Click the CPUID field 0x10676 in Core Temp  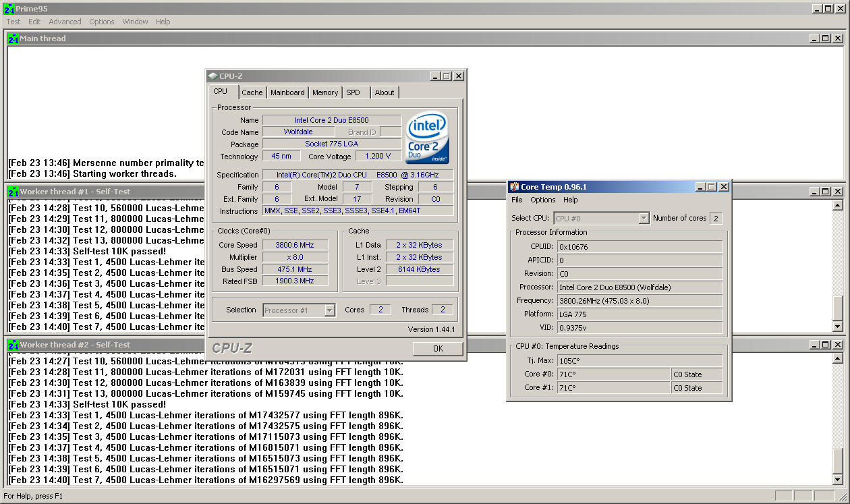click(x=640, y=247)
